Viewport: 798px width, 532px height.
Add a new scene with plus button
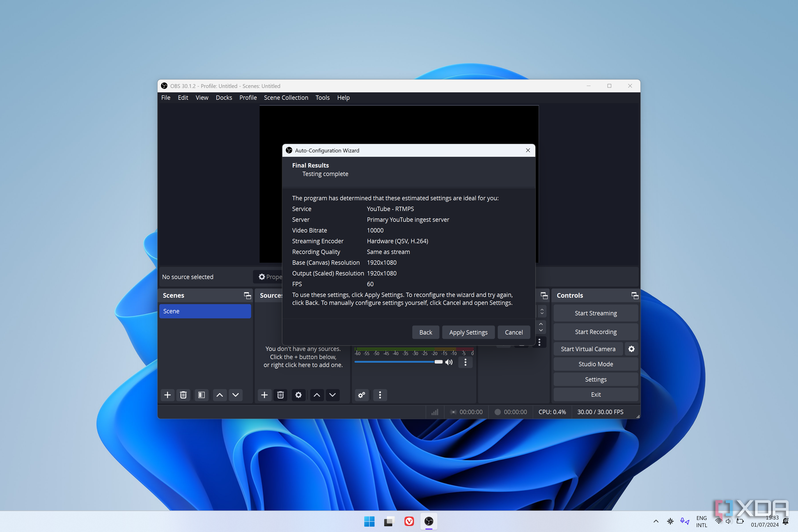click(x=167, y=395)
